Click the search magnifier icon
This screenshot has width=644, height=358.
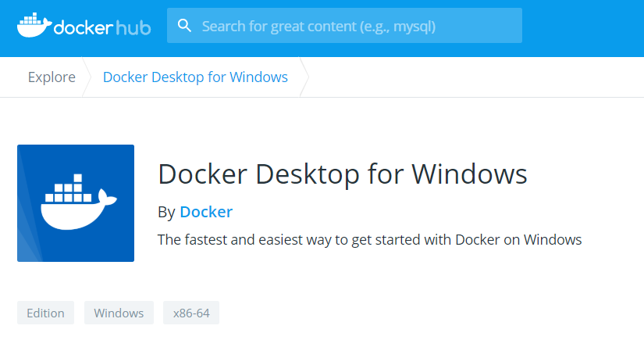(x=184, y=26)
